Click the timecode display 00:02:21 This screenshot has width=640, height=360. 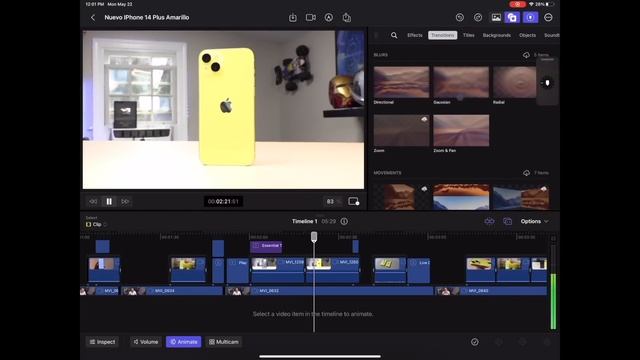click(223, 201)
